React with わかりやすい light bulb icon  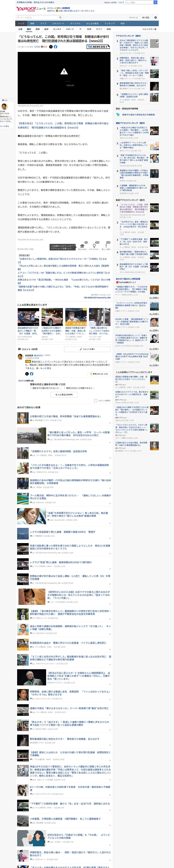click(94, 246)
